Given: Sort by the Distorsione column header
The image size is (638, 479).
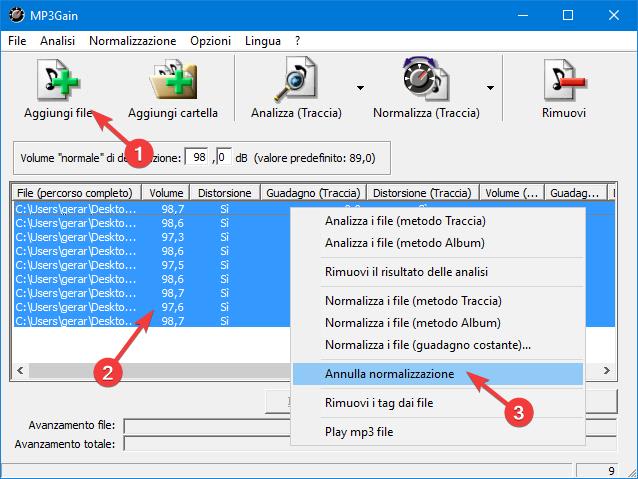Looking at the screenshot, I should (x=225, y=192).
